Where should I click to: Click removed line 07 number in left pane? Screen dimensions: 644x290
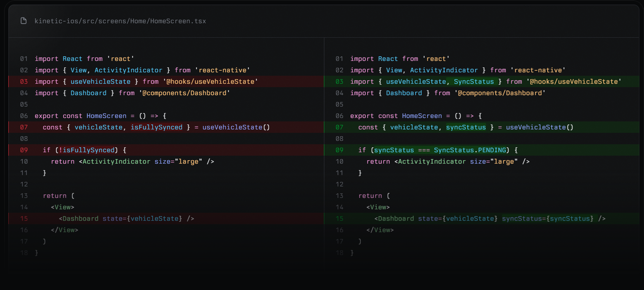[x=24, y=127]
